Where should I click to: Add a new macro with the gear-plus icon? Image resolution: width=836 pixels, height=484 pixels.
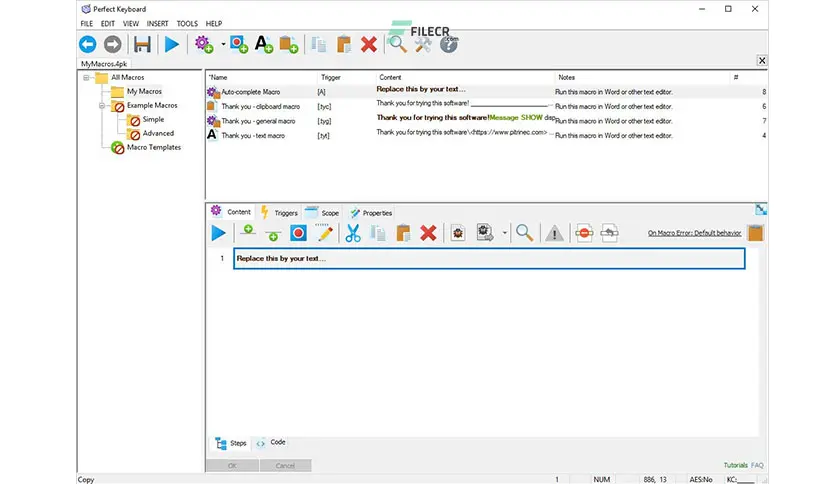[204, 44]
